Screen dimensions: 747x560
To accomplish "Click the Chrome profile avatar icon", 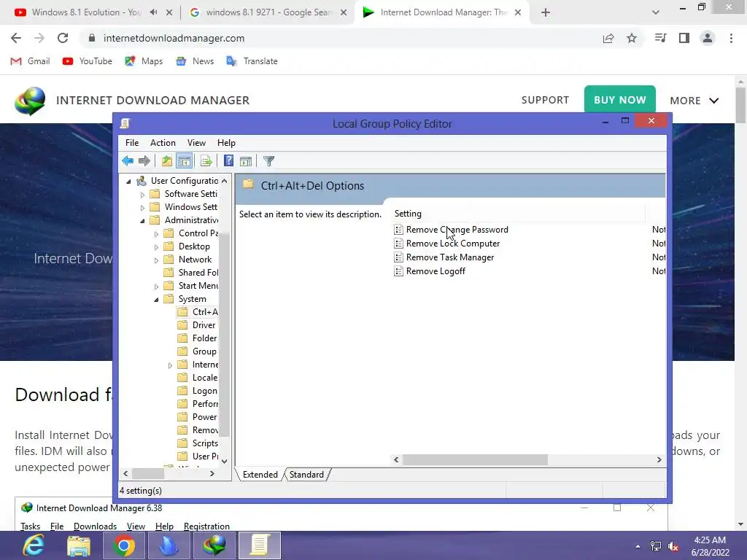I will point(708,38).
